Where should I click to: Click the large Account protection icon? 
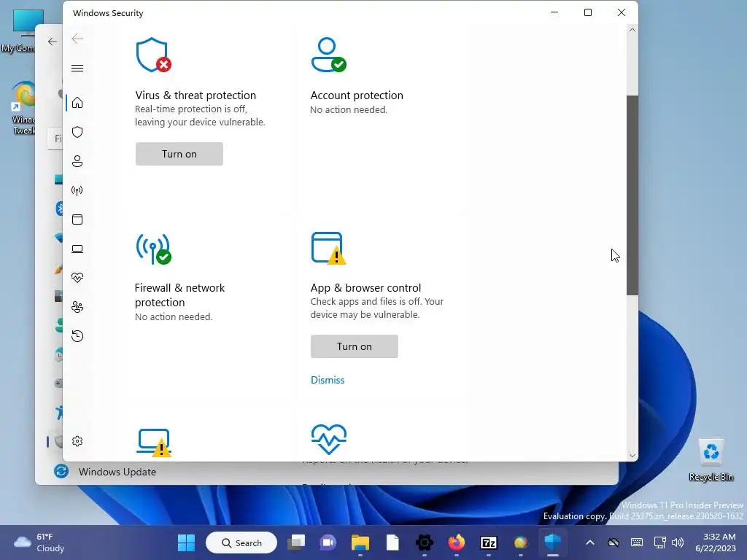(329, 55)
